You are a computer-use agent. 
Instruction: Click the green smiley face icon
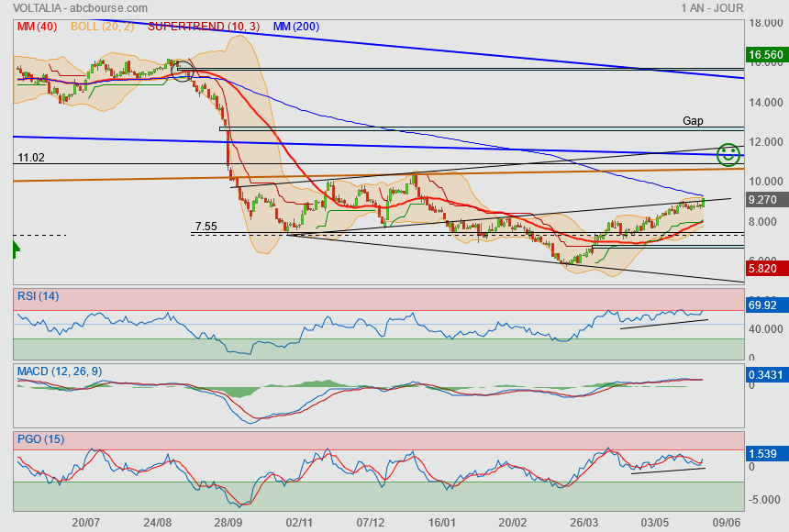tap(728, 154)
